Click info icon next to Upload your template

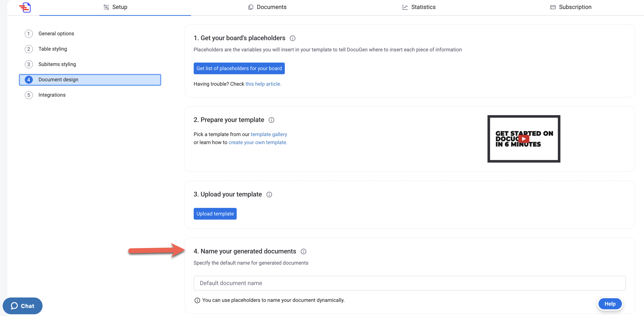(x=269, y=195)
